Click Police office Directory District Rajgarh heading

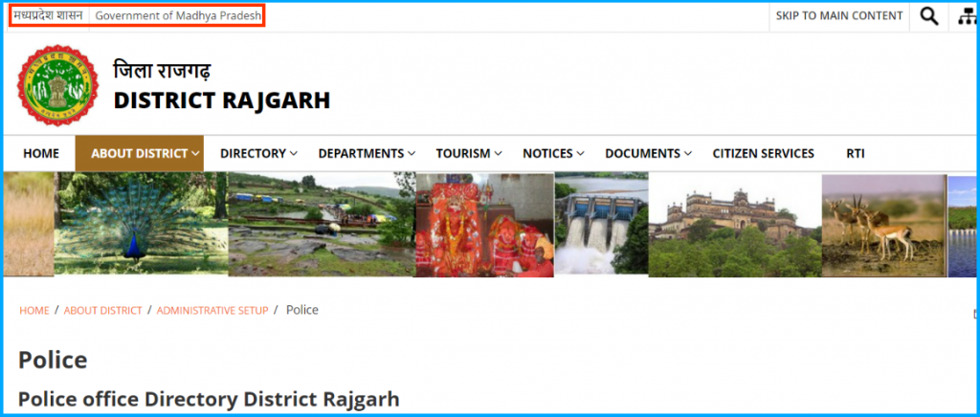point(209,400)
